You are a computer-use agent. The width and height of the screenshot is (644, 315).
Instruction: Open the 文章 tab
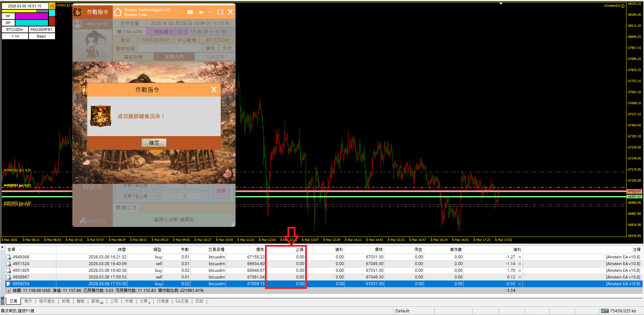click(x=145, y=301)
